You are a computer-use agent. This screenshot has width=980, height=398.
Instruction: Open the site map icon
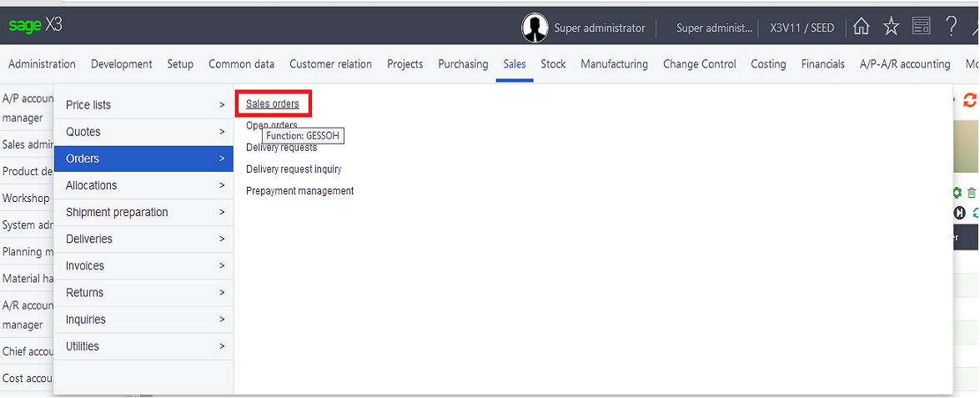[921, 27]
